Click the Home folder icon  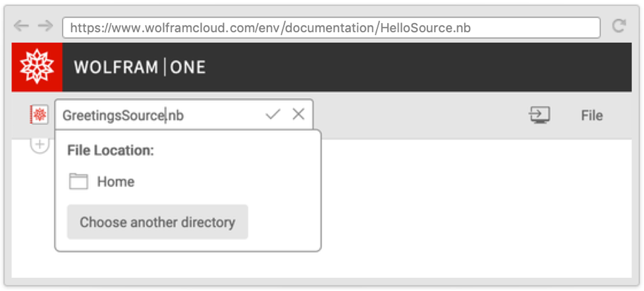[79, 182]
